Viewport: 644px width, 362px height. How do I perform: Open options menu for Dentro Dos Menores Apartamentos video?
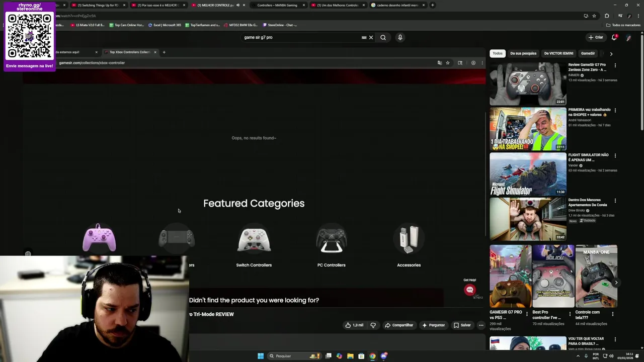coord(615,201)
